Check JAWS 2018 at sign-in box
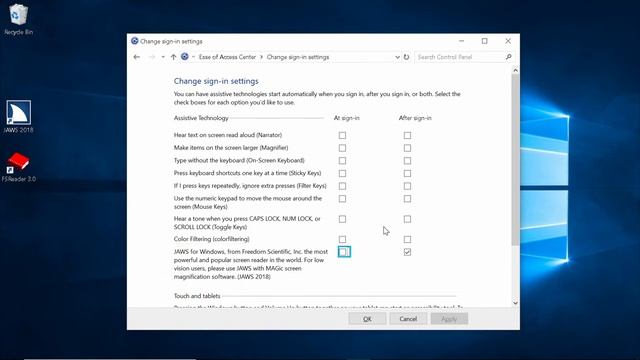This screenshot has width=640, height=360. click(x=344, y=252)
